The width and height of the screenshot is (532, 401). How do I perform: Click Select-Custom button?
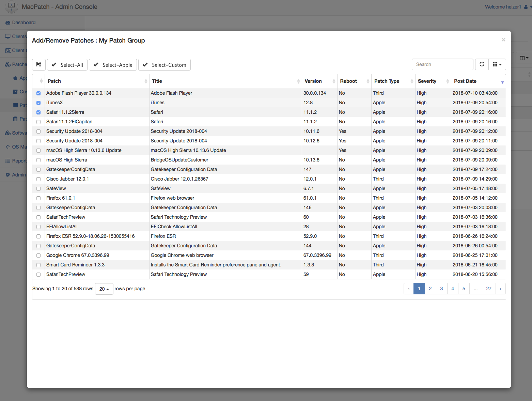164,65
